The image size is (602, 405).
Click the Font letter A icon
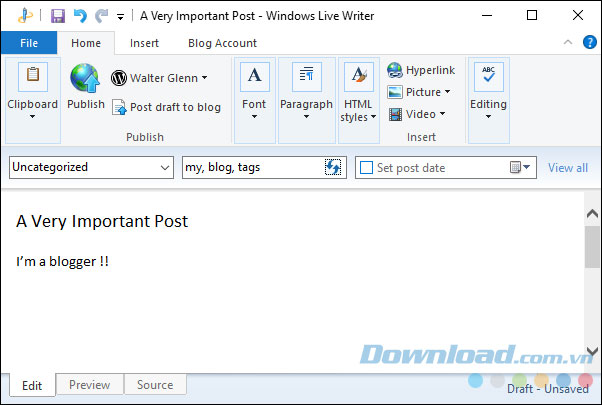255,77
